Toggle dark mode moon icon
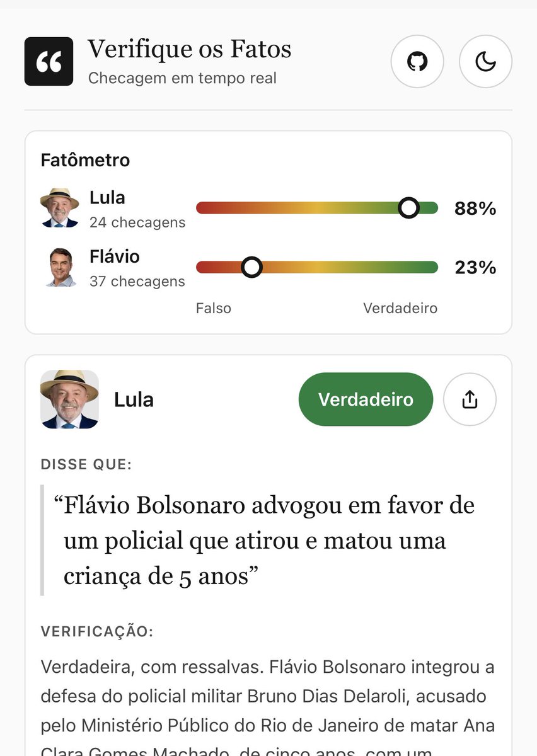Viewport: 537px width, 756px height. click(x=485, y=61)
